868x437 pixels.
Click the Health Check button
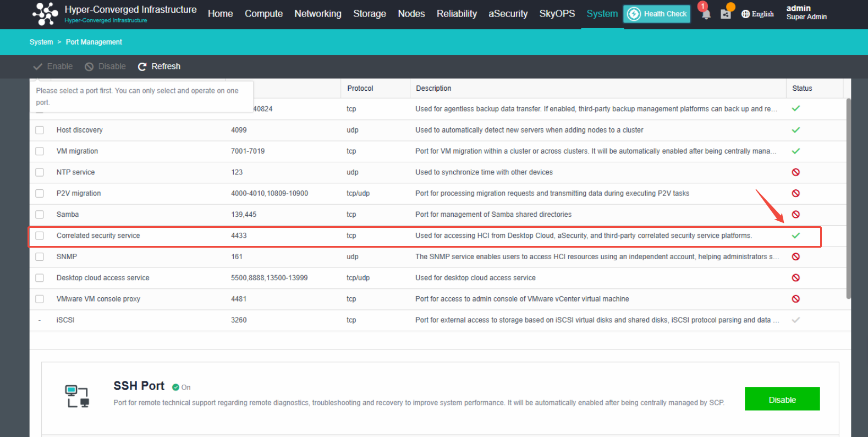click(x=657, y=14)
